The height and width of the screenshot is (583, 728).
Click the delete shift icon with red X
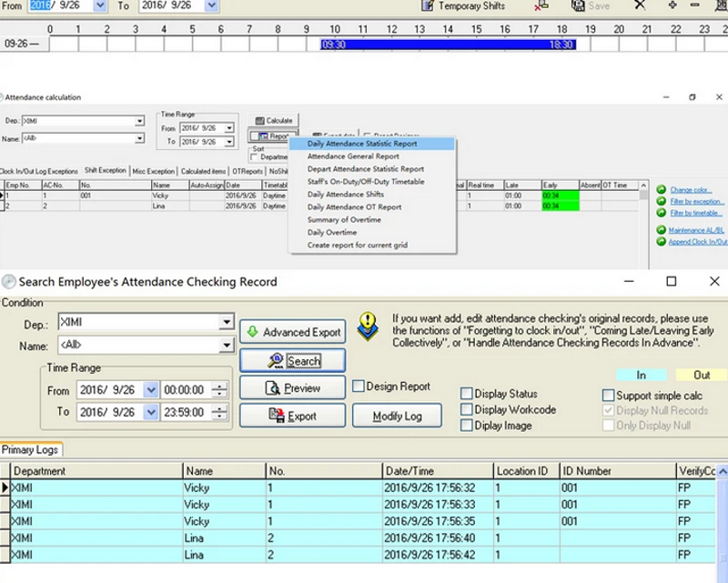pyautogui.click(x=541, y=5)
